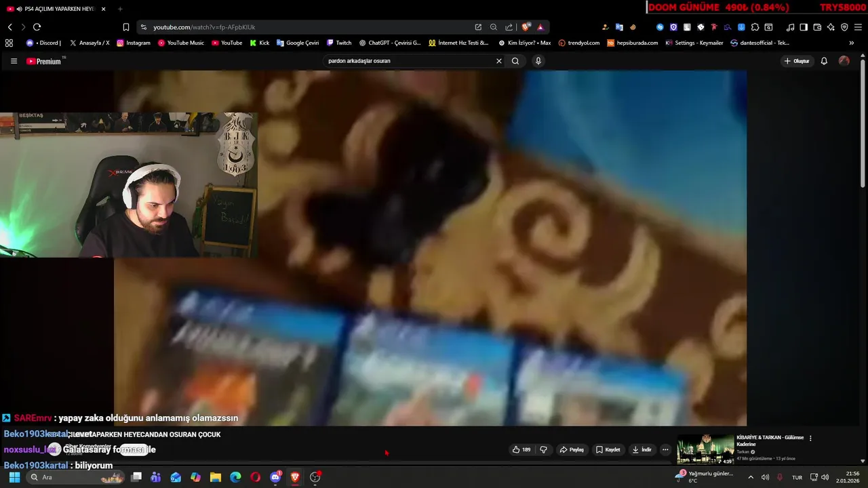The width and height of the screenshot is (868, 488).
Task: Select the PS4 AÇILIMI YAPARKEN tab
Action: [x=56, y=9]
